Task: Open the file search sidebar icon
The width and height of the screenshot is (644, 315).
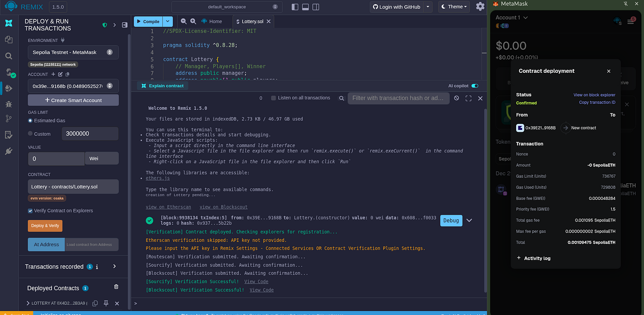Action: click(x=9, y=56)
